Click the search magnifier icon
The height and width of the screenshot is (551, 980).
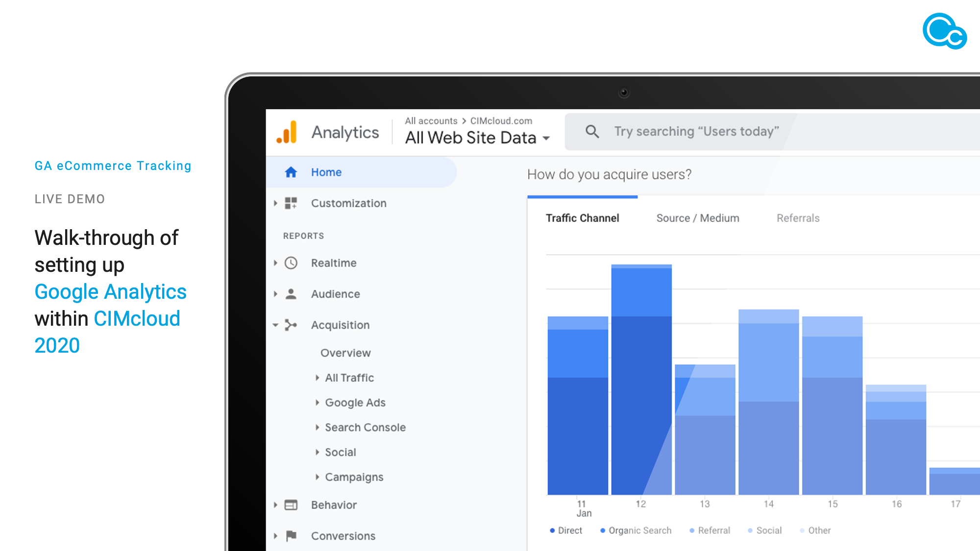[592, 131]
